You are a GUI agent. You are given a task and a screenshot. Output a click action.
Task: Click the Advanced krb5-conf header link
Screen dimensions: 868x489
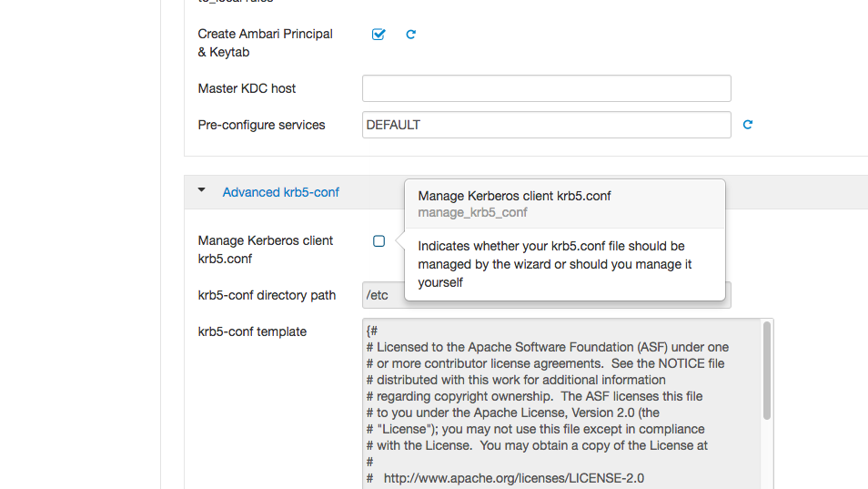[x=280, y=192]
